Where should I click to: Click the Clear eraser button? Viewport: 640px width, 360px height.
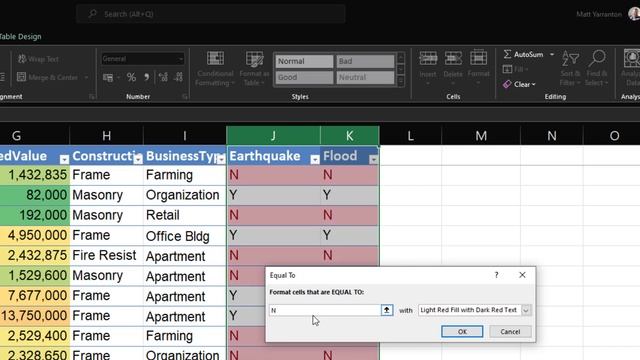click(520, 84)
